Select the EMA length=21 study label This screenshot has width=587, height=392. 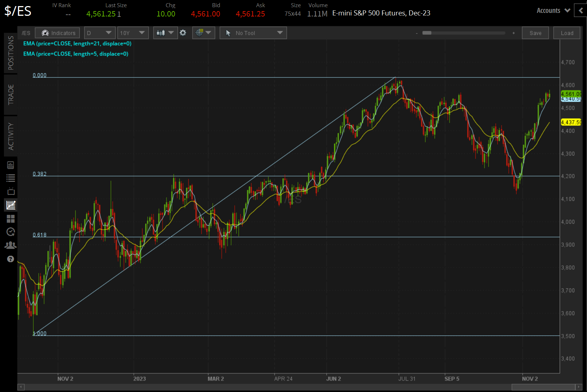pos(77,43)
